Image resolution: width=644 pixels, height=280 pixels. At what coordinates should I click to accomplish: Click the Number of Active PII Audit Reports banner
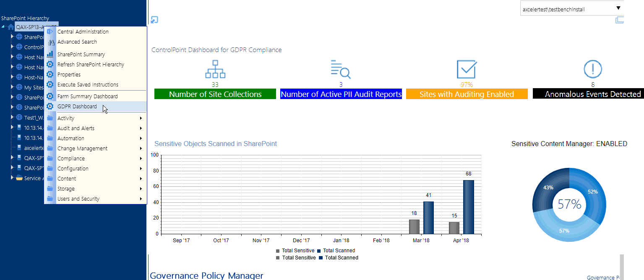pos(341,94)
